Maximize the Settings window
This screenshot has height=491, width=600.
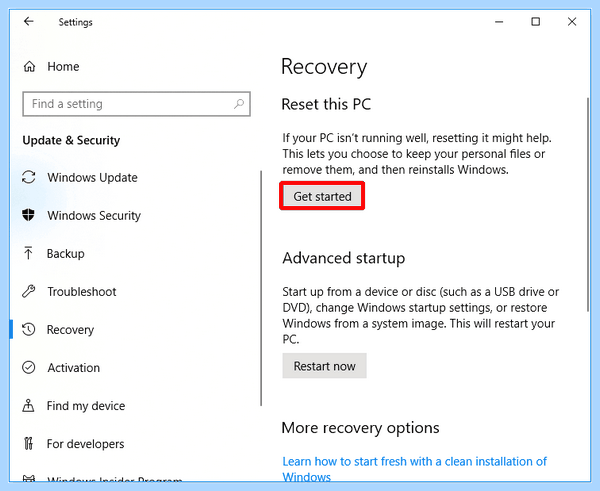click(536, 21)
